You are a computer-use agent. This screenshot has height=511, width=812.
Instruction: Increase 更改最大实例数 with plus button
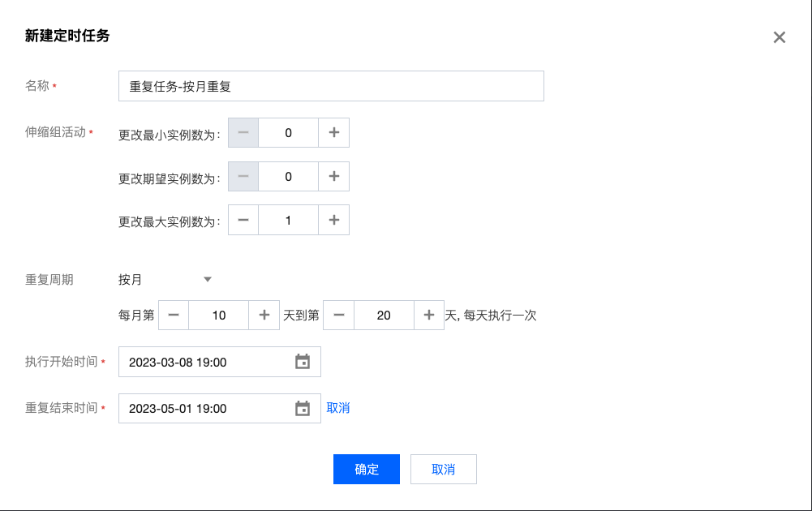[333, 221]
